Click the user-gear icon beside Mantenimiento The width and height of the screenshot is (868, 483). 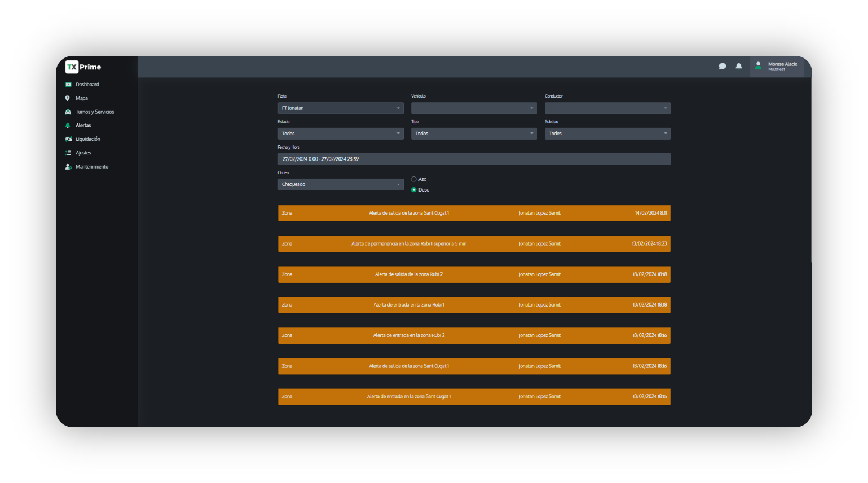point(68,167)
